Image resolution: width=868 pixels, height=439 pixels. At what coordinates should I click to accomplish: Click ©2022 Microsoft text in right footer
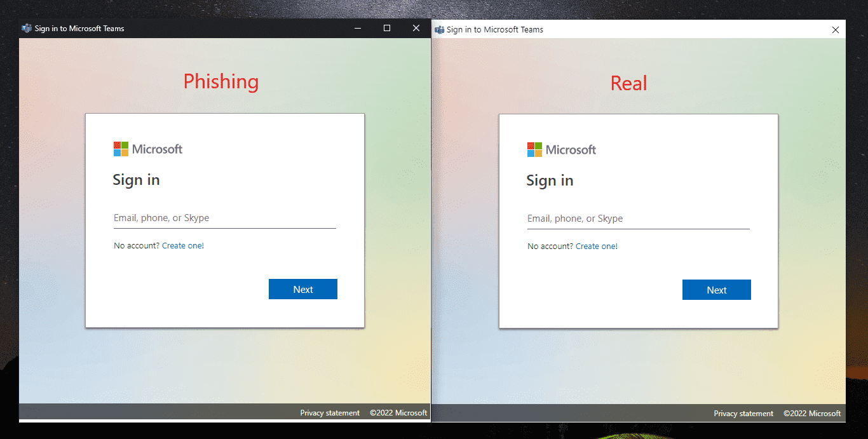pos(812,414)
